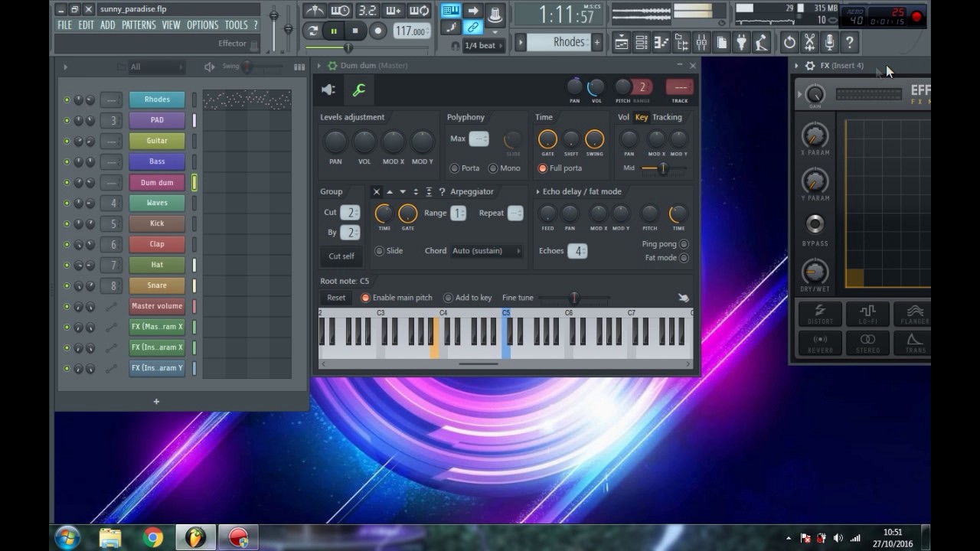Screen dimensions: 980x551
Task: Select the Kick channel button
Action: tap(157, 223)
